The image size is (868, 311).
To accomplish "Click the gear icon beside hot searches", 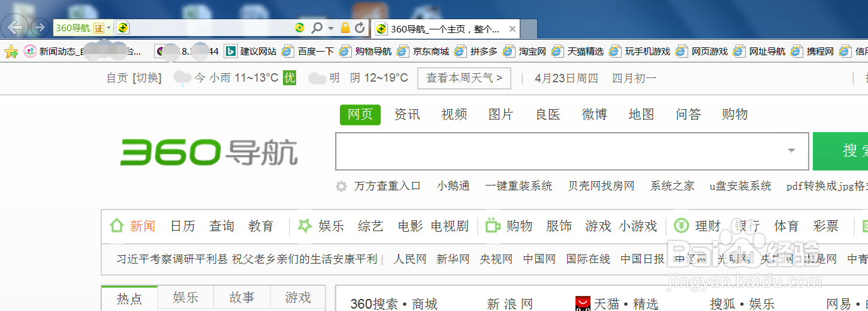I will 342,187.
